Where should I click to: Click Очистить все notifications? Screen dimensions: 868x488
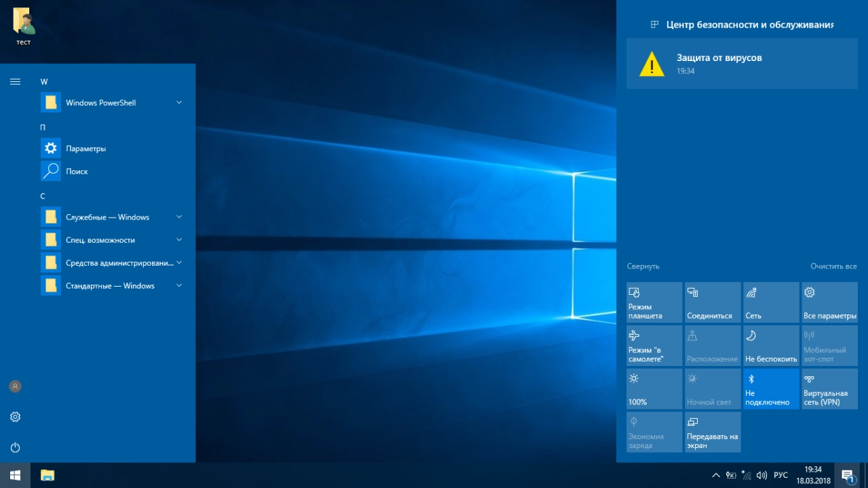pos(833,266)
